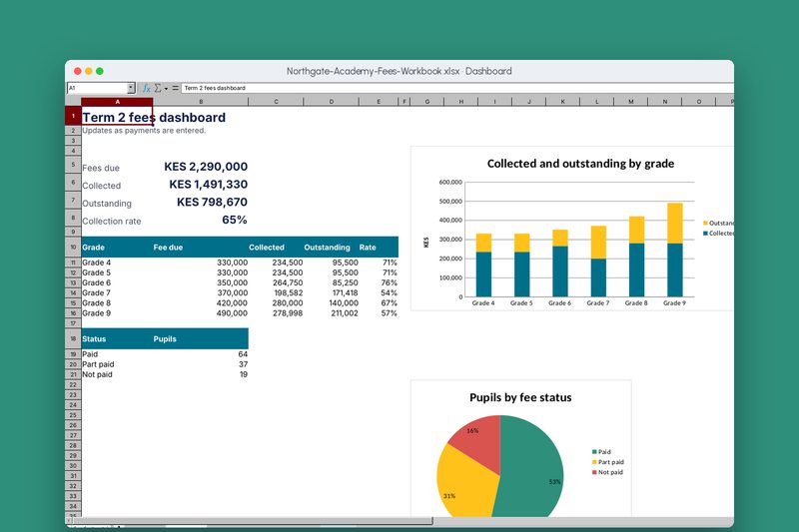This screenshot has height=532, width=799.
Task: Click the 'Grade 4' row label
Action: (96, 263)
